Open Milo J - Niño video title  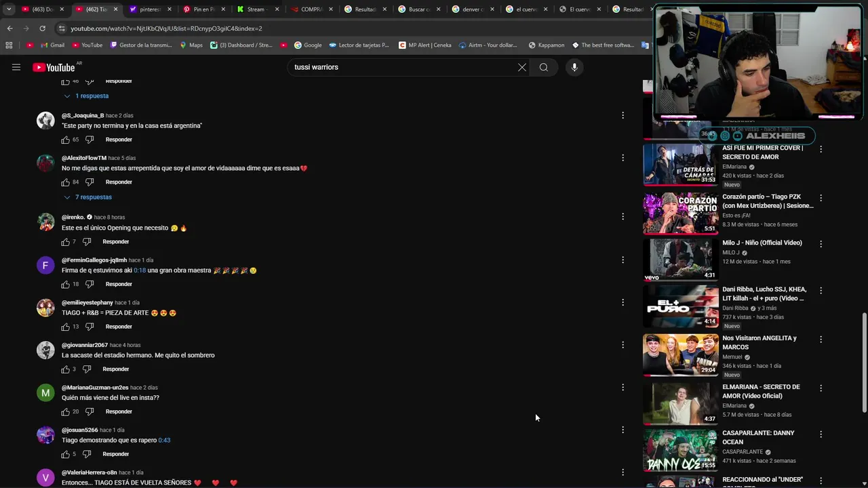(762, 243)
